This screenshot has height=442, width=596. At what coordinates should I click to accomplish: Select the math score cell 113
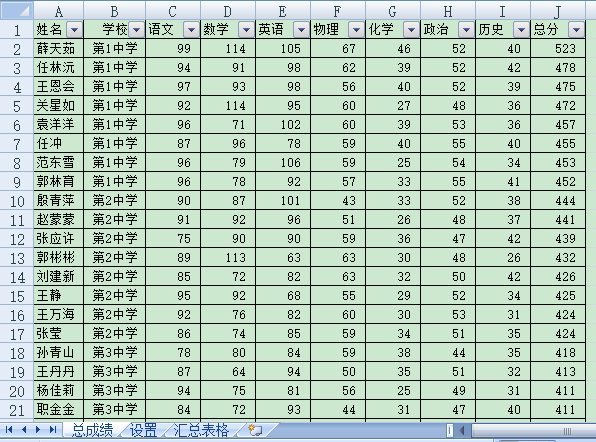[x=228, y=257]
